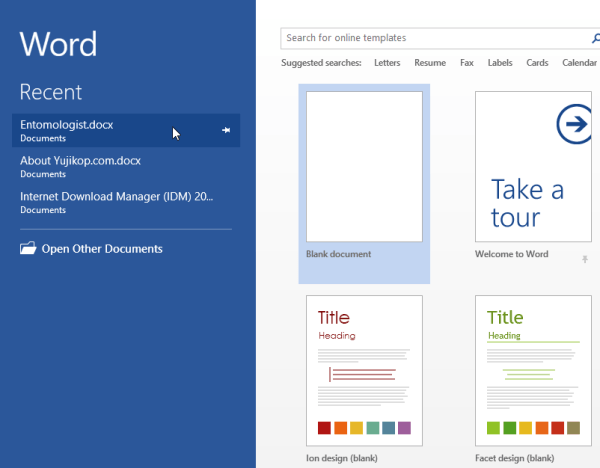Screen dimensions: 600x468
Task: Choose the Labels suggested search
Action: pyautogui.click(x=500, y=63)
